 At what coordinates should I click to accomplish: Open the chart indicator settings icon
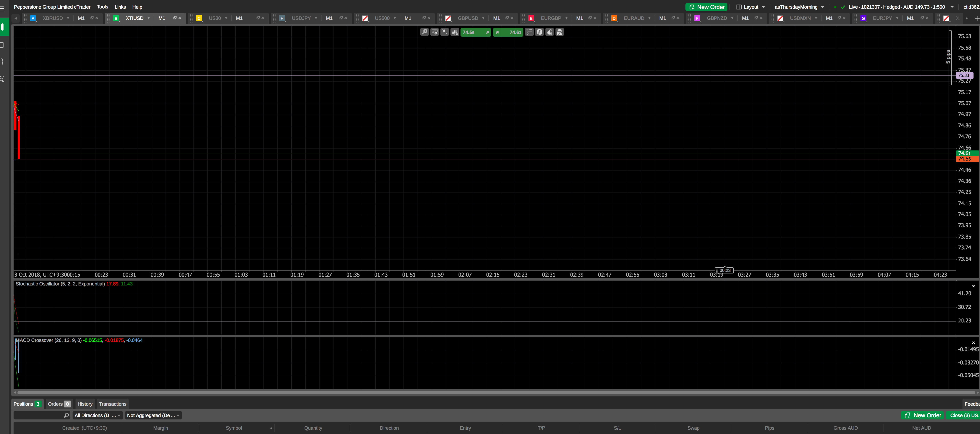tap(435, 32)
